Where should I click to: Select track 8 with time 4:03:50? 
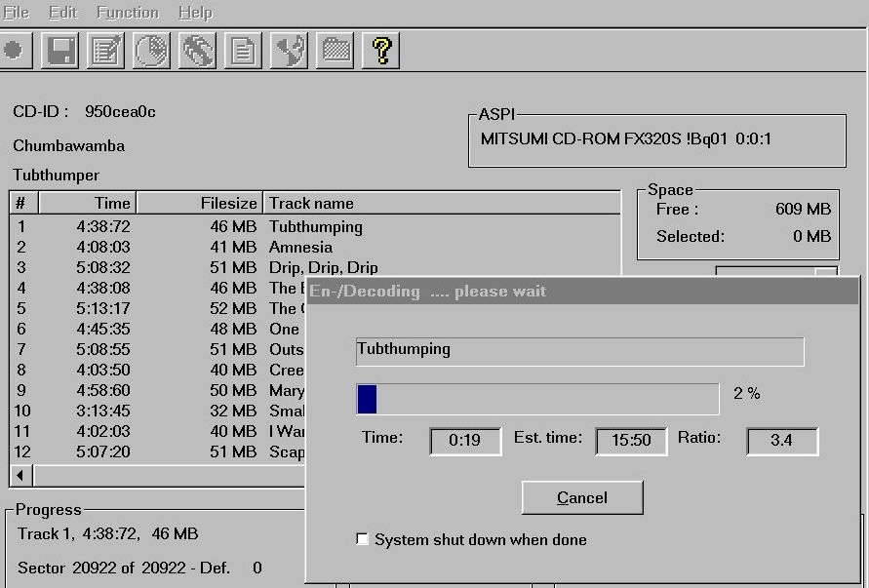pos(158,371)
